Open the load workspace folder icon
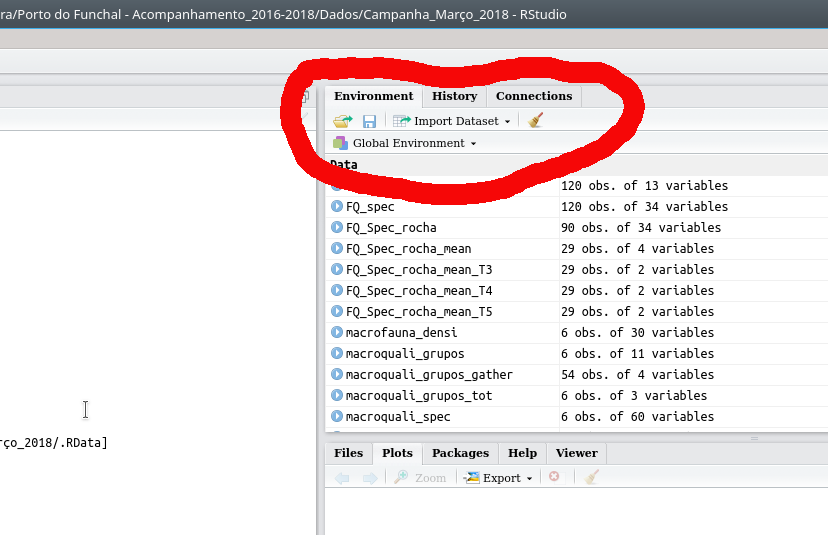This screenshot has width=828, height=535. click(342, 121)
